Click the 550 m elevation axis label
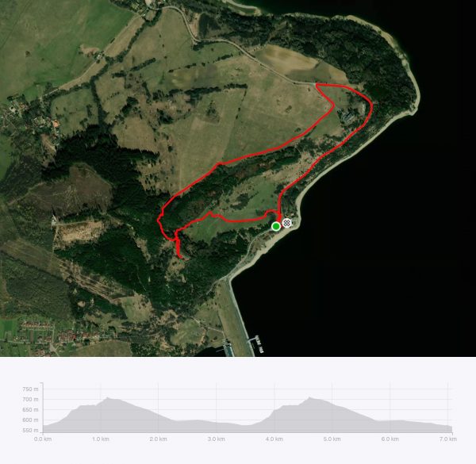 (x=30, y=431)
